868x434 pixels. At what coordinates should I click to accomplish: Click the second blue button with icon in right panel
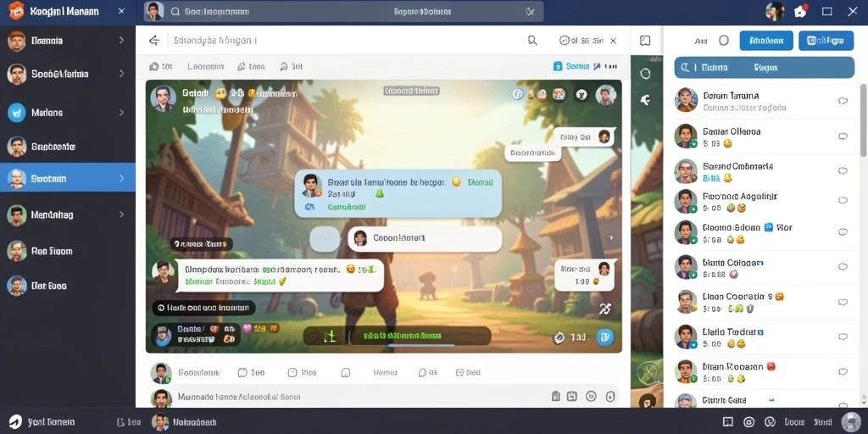pos(826,41)
